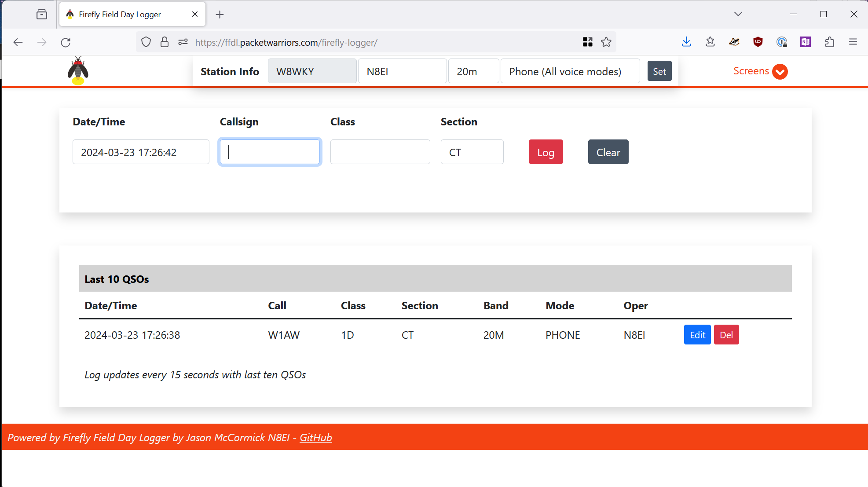
Task: Open the Phone mode selector
Action: (x=570, y=71)
